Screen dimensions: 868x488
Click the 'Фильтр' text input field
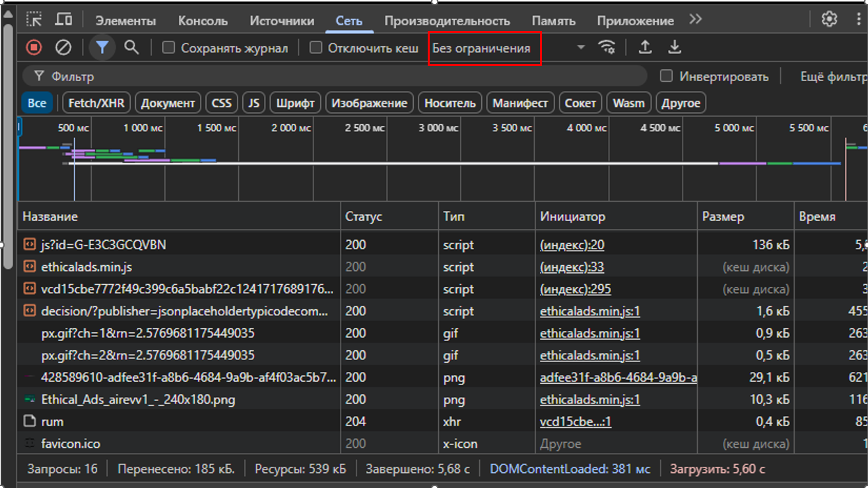pyautogui.click(x=330, y=76)
